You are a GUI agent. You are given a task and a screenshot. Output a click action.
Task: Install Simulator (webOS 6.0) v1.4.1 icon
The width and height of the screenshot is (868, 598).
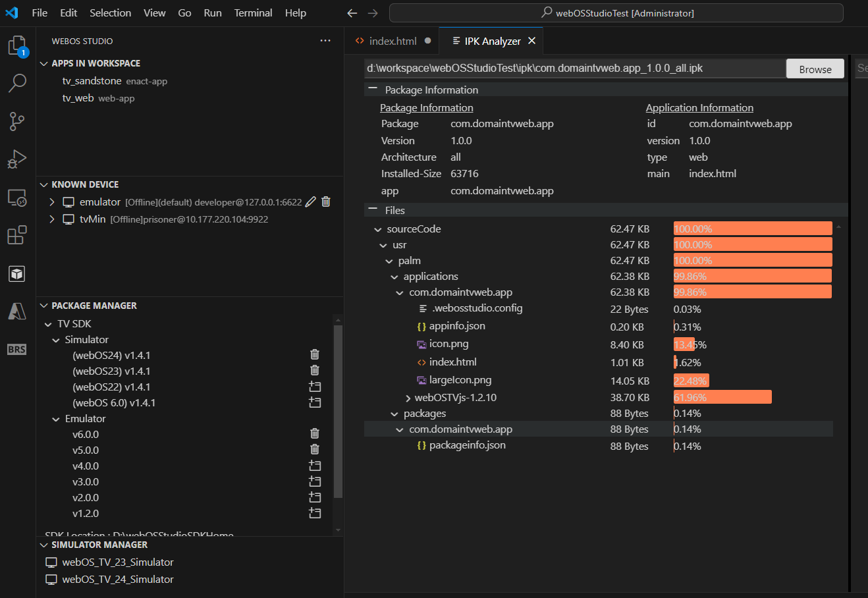315,402
